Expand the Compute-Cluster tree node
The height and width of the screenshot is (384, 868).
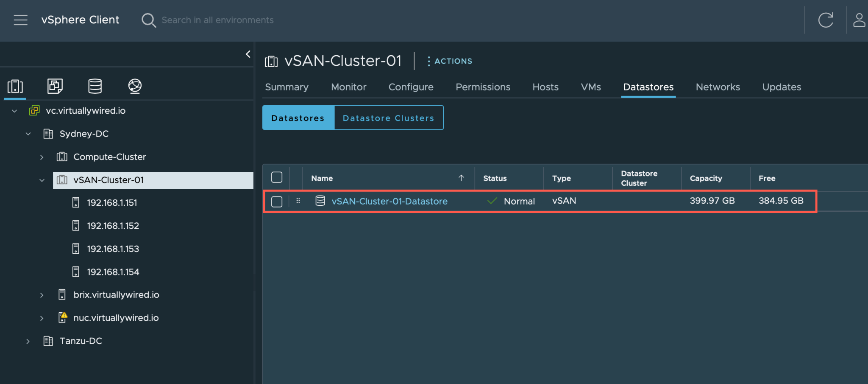[x=42, y=157]
